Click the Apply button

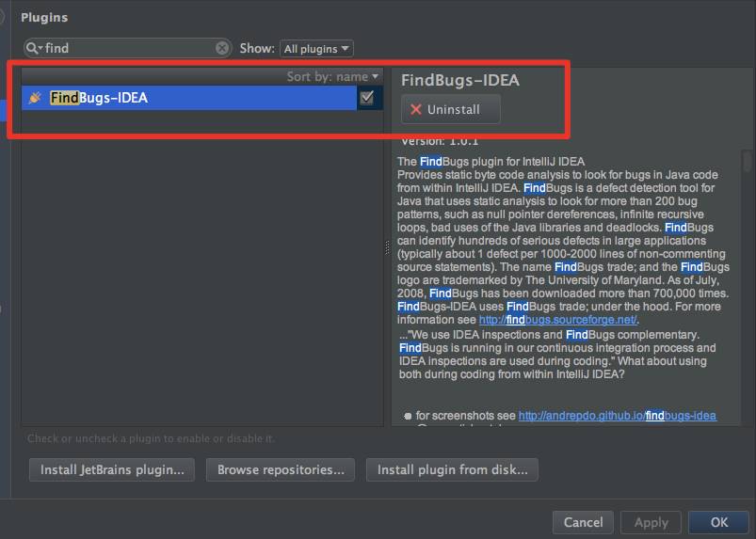651,522
